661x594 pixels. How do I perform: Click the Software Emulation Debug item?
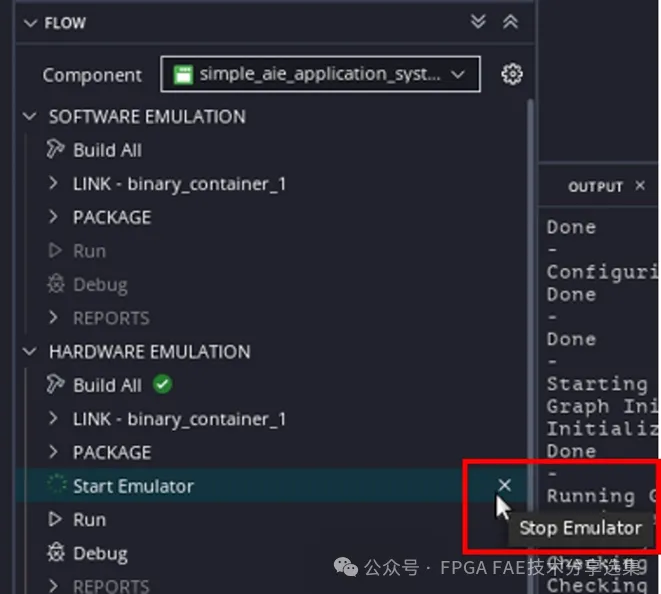[x=100, y=285]
